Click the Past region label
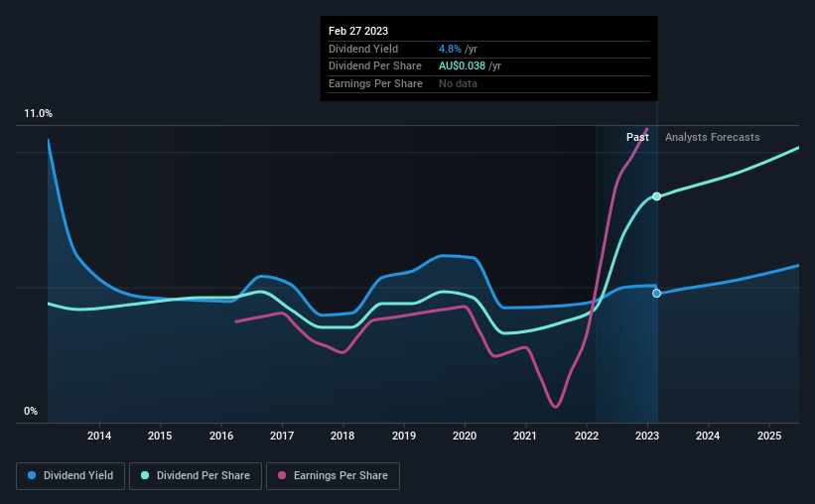Screen dimensions: 815x504 pyautogui.click(x=637, y=137)
